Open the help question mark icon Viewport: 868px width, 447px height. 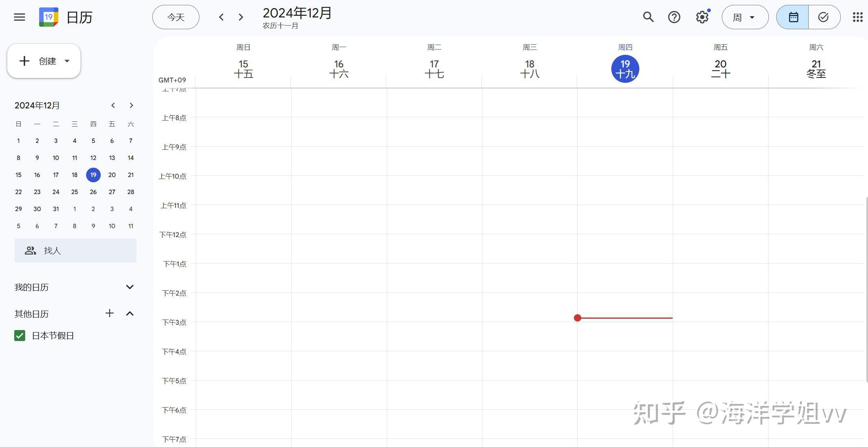674,17
